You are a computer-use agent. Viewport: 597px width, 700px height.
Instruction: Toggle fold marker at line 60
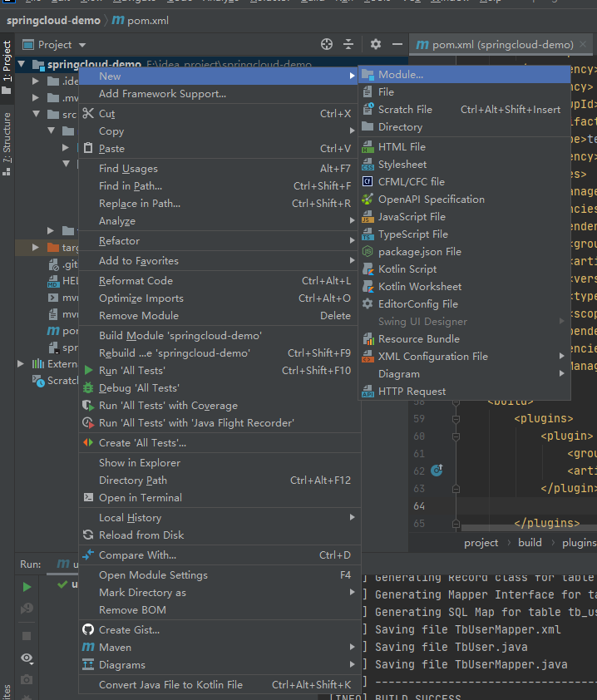(456, 436)
